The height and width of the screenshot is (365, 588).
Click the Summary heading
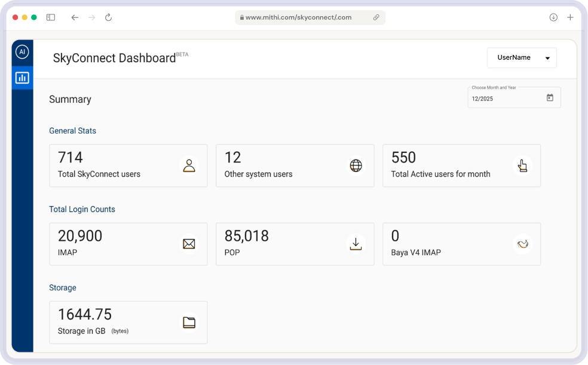coord(70,99)
